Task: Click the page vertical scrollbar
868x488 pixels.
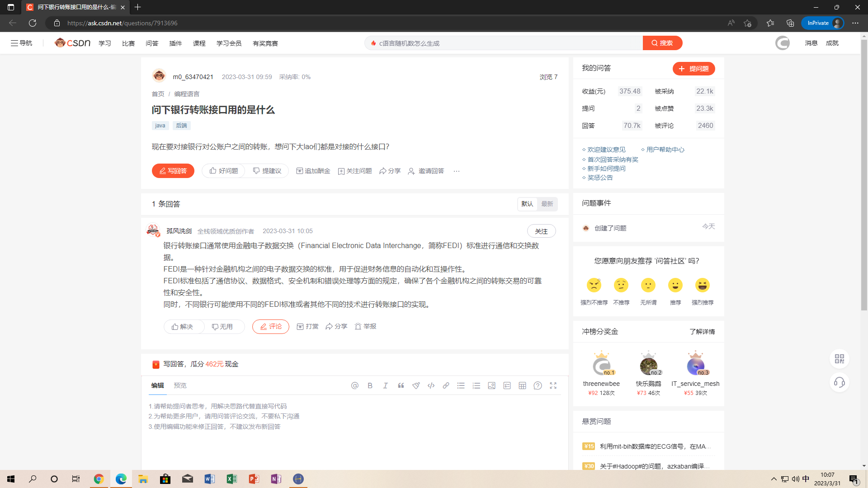Action: tap(864, 175)
